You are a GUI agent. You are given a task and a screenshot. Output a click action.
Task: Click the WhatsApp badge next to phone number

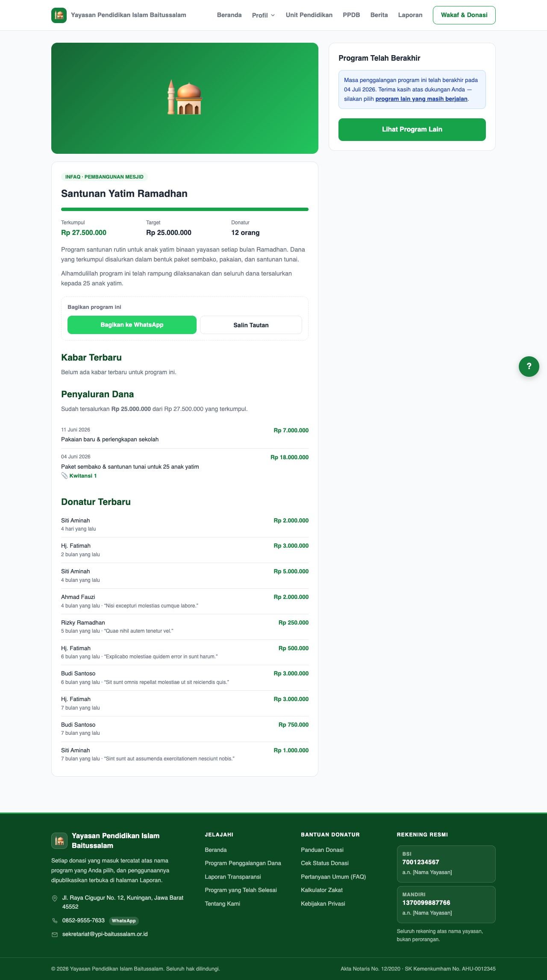coord(124,921)
